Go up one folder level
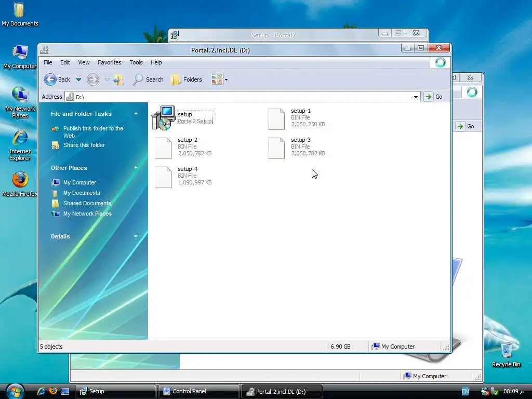Viewport: 532px width, 399px height. click(118, 79)
